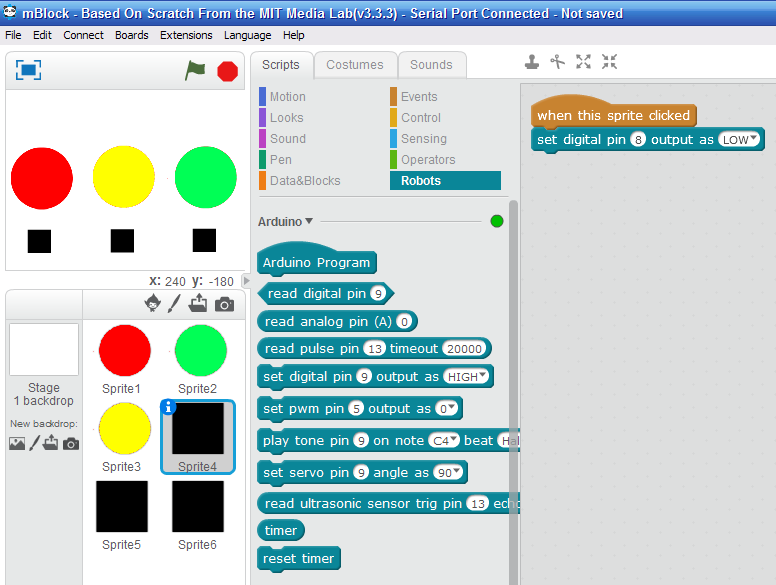The height and width of the screenshot is (585, 776).
Task: Choose a new sprite from the library
Action: click(x=153, y=303)
